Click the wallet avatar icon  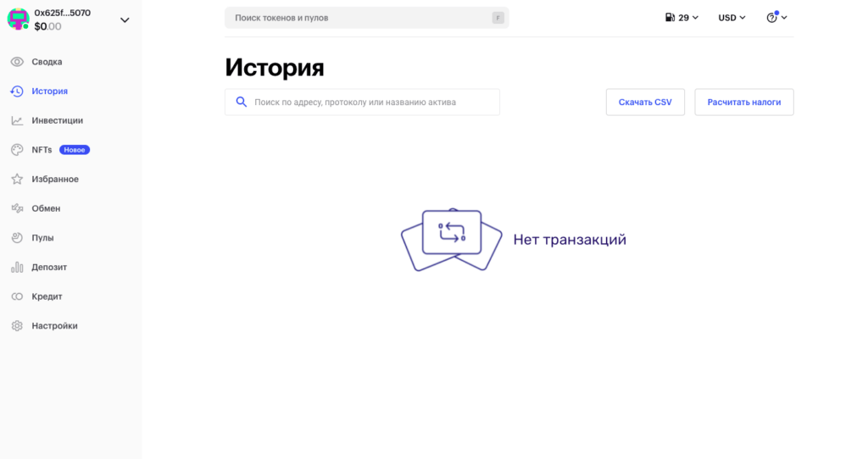click(x=19, y=19)
